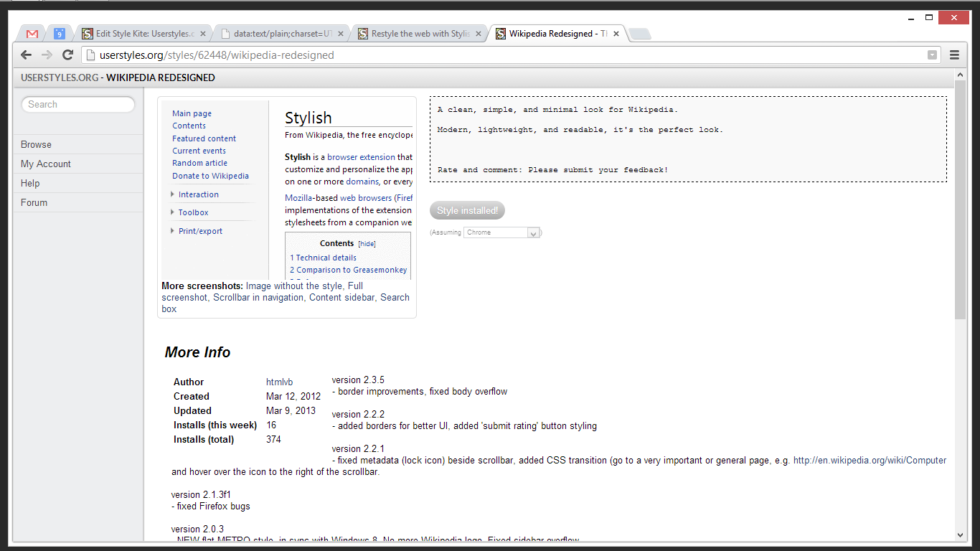Click the 'More Info' heading
The height and width of the screenshot is (551, 980).
coord(197,352)
